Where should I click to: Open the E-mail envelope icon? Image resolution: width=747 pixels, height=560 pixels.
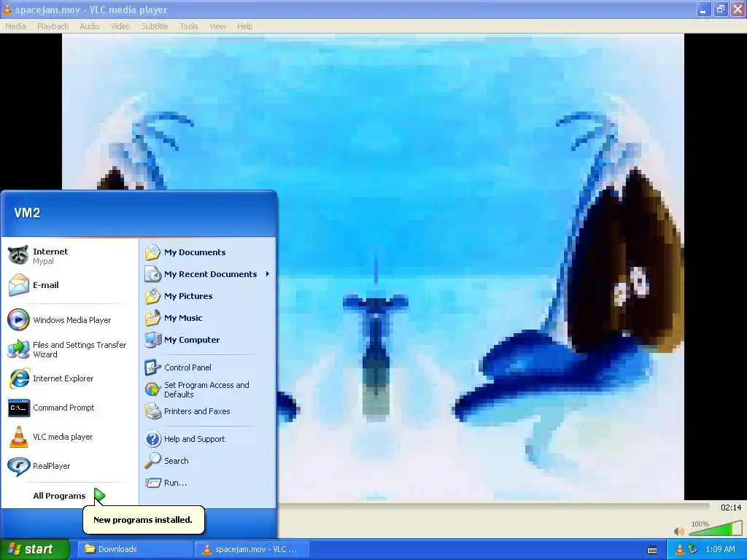[18, 285]
